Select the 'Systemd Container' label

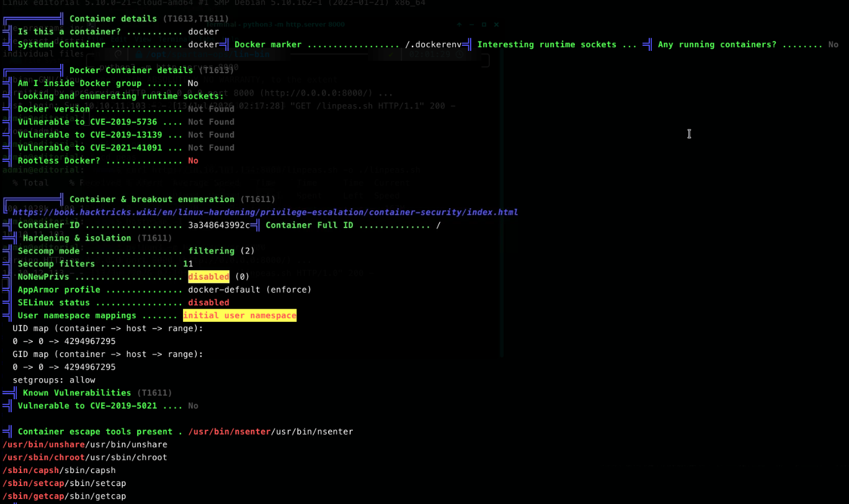point(61,45)
